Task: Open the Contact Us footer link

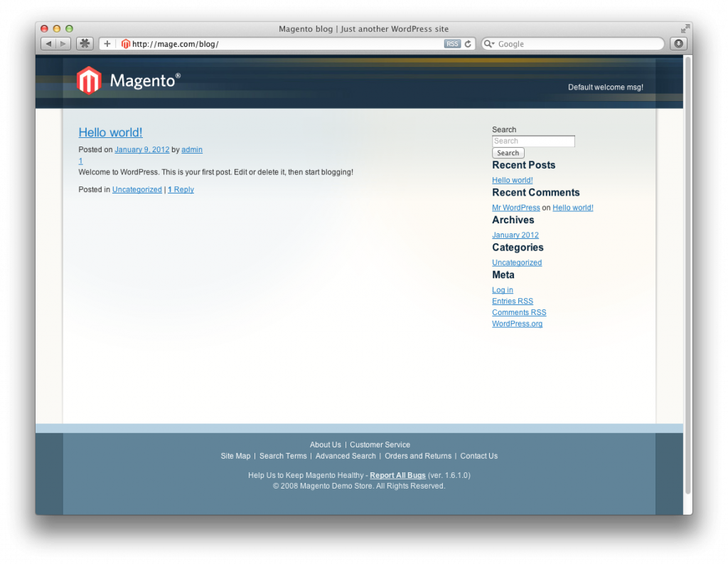Action: pos(478,456)
